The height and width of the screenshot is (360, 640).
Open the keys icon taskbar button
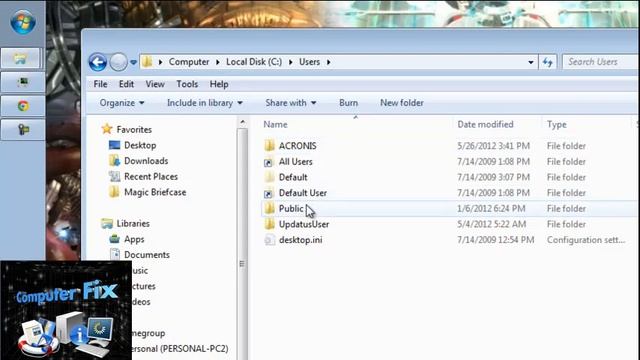23,130
